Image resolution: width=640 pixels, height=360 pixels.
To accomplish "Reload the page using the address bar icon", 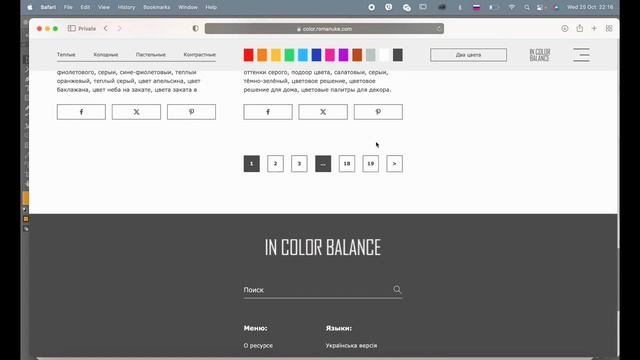I will (x=439, y=29).
